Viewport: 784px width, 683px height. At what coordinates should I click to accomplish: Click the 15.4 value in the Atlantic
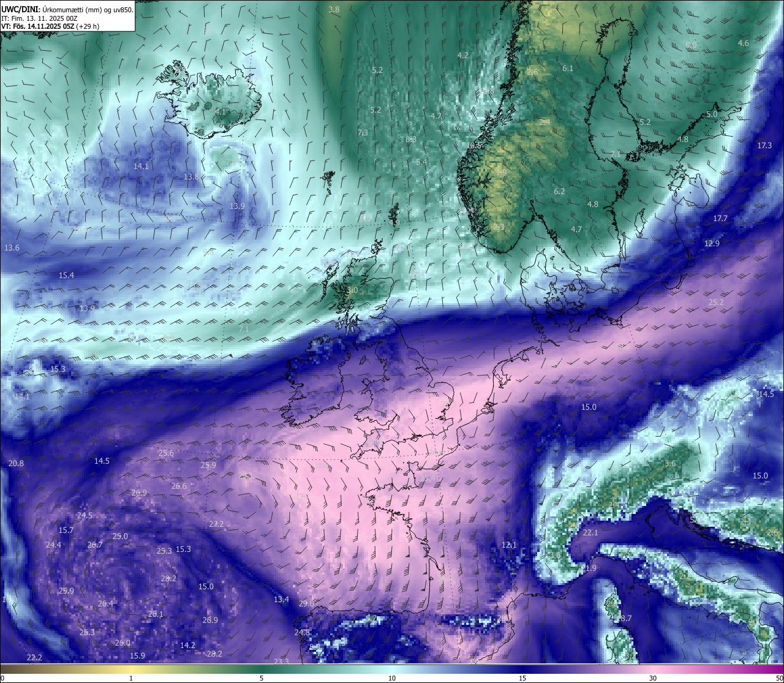pos(66,276)
